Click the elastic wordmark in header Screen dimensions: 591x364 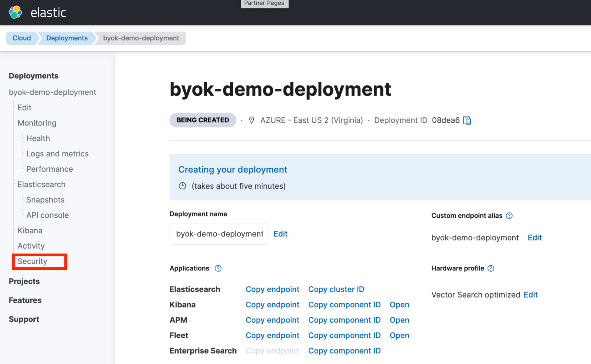(48, 13)
